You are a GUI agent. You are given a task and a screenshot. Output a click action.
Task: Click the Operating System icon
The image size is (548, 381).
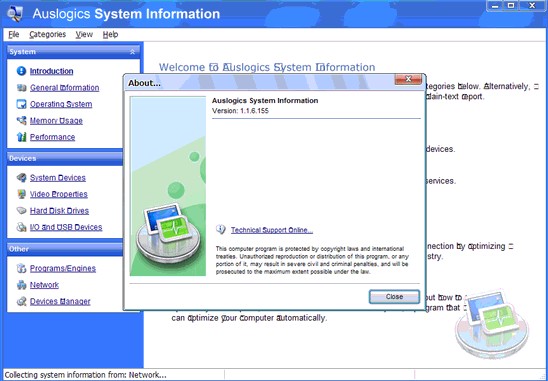(x=21, y=104)
